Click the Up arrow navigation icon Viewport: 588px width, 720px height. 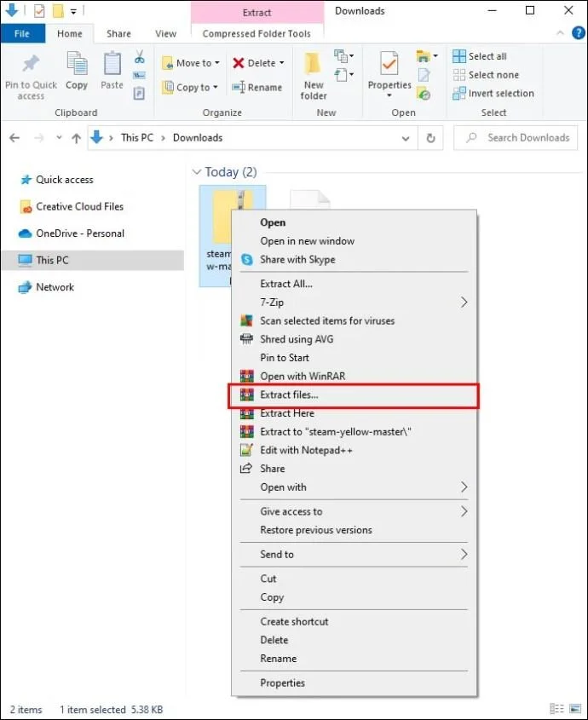tap(77, 138)
